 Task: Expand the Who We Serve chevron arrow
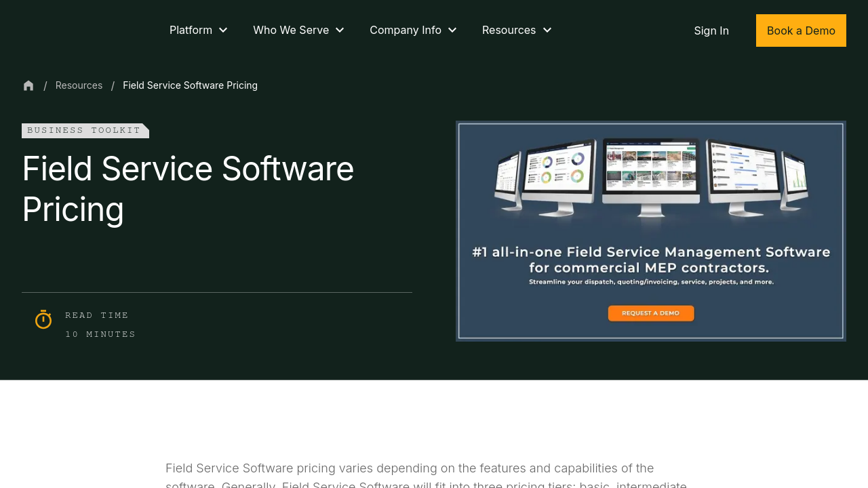point(340,30)
